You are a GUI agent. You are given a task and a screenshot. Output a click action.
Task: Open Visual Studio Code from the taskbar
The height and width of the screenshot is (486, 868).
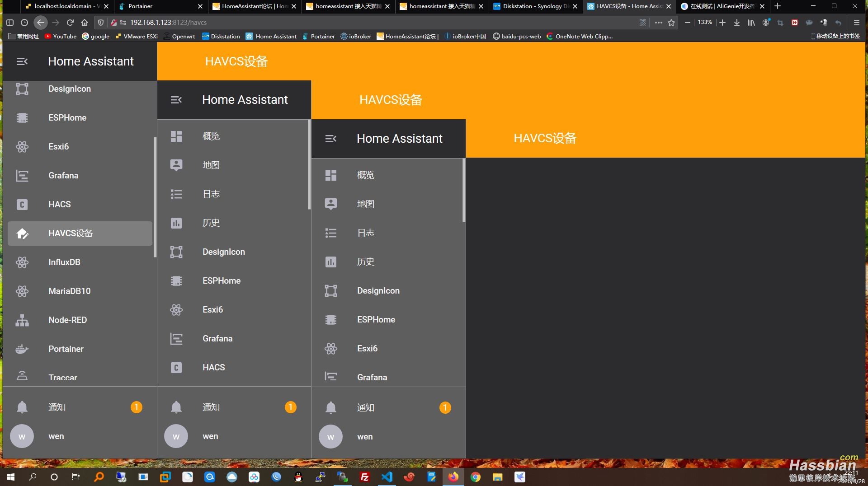pos(387,477)
